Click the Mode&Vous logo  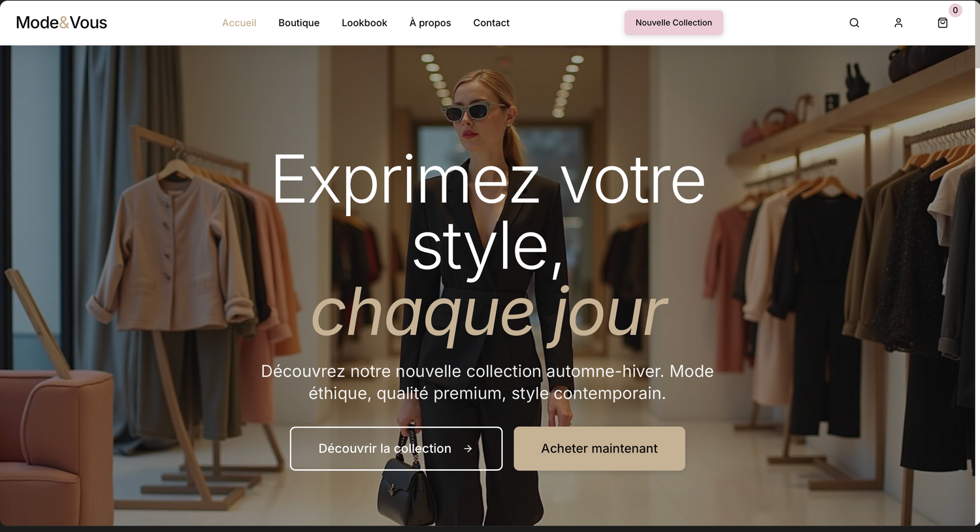click(x=61, y=23)
